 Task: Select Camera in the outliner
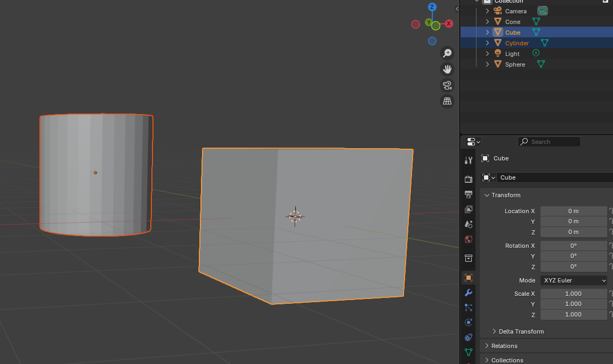click(515, 11)
